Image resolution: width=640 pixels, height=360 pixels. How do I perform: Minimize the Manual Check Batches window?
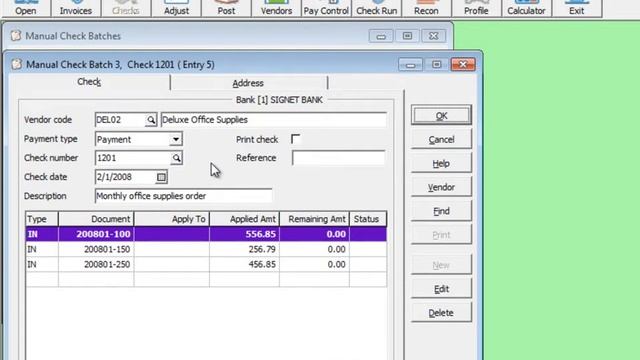coord(381,36)
